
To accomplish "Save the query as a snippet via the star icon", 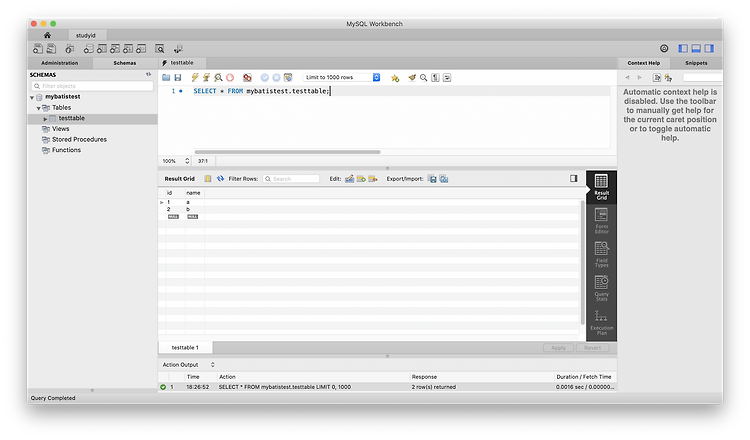I will point(395,78).
